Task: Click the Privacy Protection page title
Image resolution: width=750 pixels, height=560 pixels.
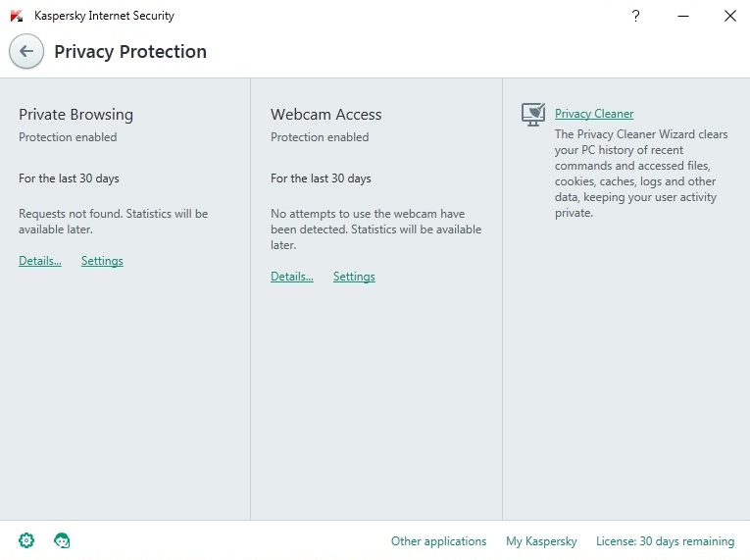Action: pyautogui.click(x=130, y=52)
